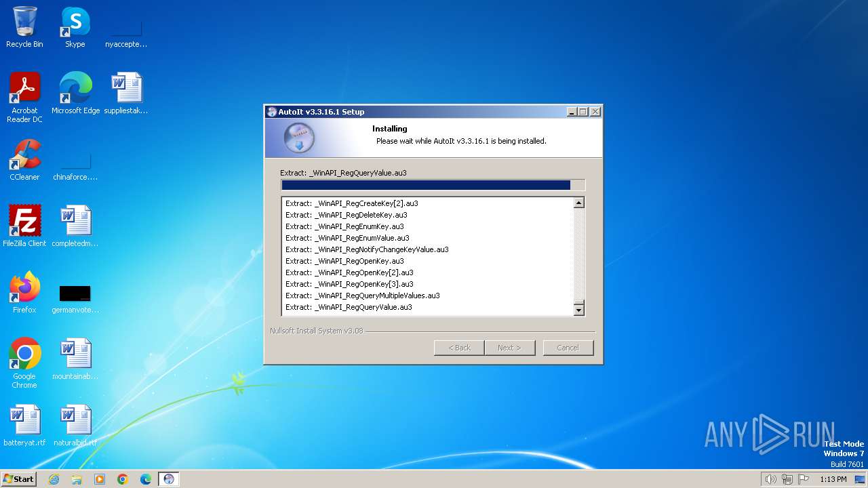The image size is (868, 488).
Task: Click the log list scroll-down arrow
Action: (x=579, y=310)
